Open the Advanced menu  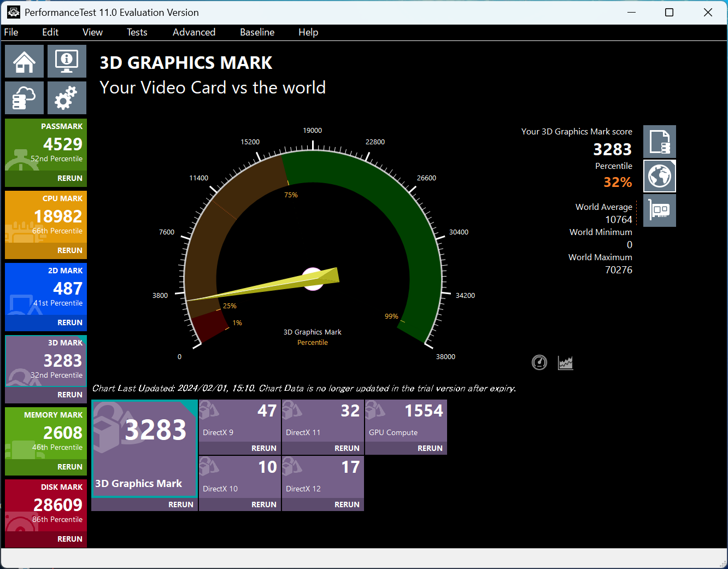pos(193,32)
